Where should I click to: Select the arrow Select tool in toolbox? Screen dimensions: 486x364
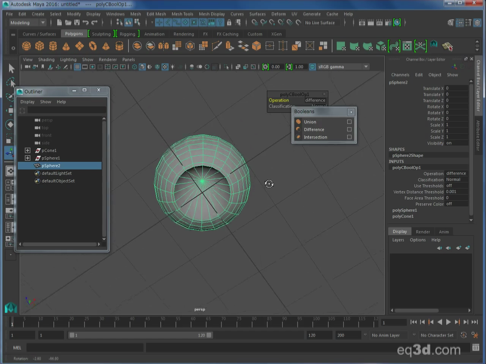[x=11, y=68]
